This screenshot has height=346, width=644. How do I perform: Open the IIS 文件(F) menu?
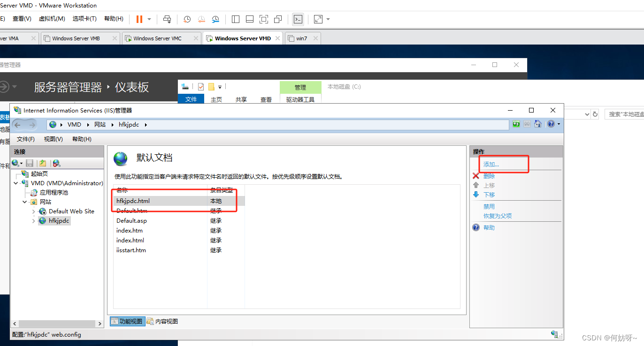26,139
